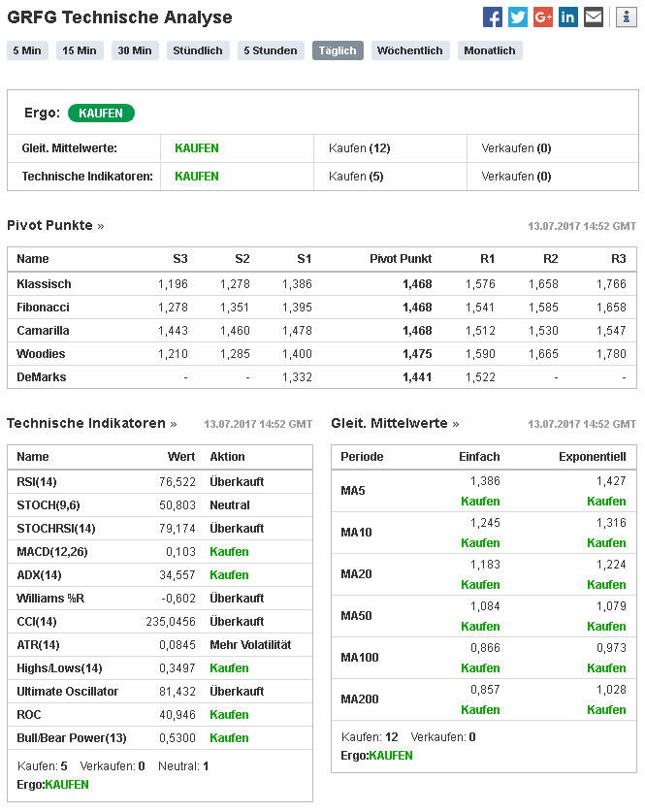Click the Google+ share icon
Screen dimensions: 645x812
tap(543, 16)
